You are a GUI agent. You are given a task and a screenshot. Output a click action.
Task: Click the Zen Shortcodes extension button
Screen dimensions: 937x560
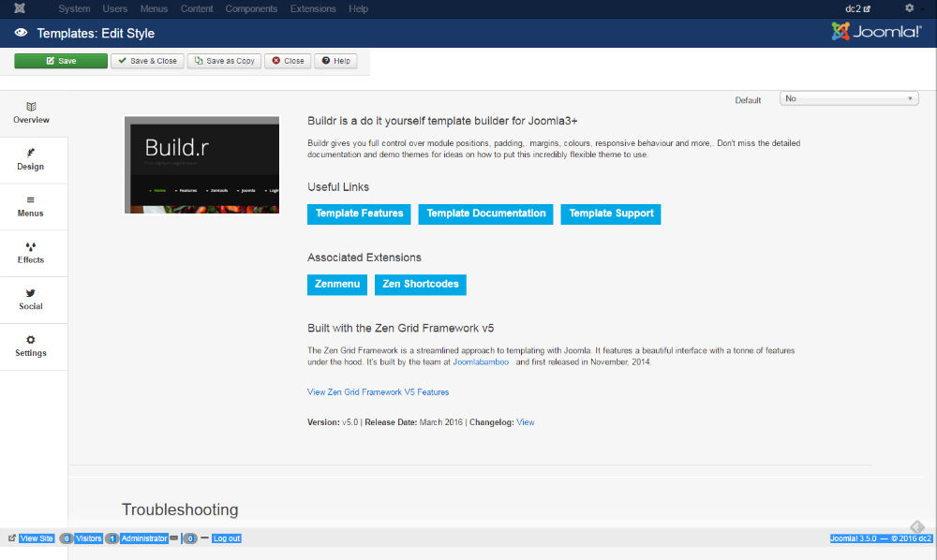(420, 284)
